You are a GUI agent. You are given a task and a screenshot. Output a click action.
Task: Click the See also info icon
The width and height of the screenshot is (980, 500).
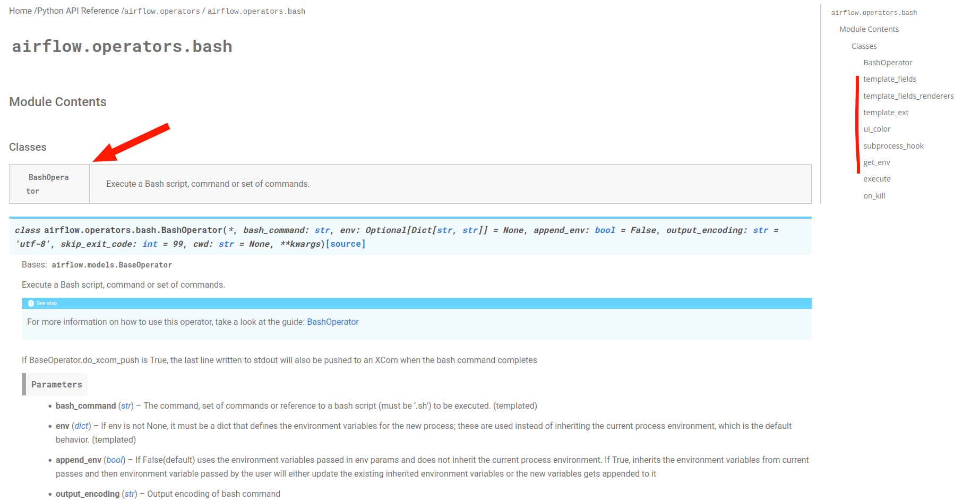click(31, 304)
